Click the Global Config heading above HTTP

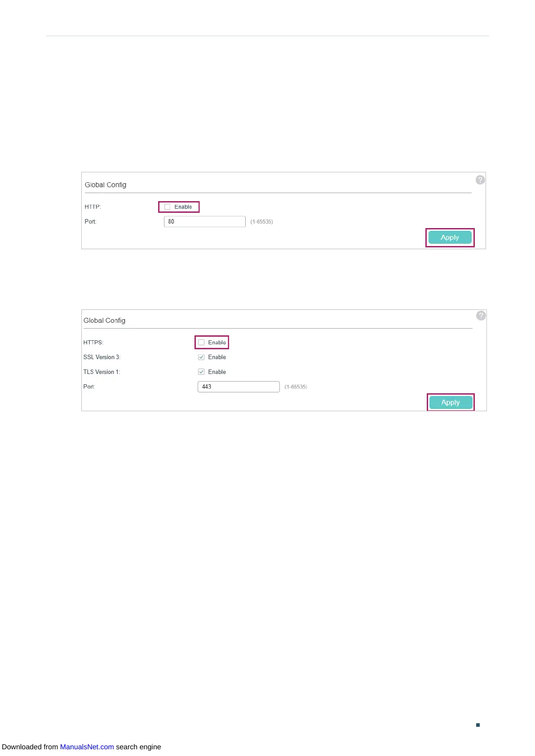pos(106,185)
